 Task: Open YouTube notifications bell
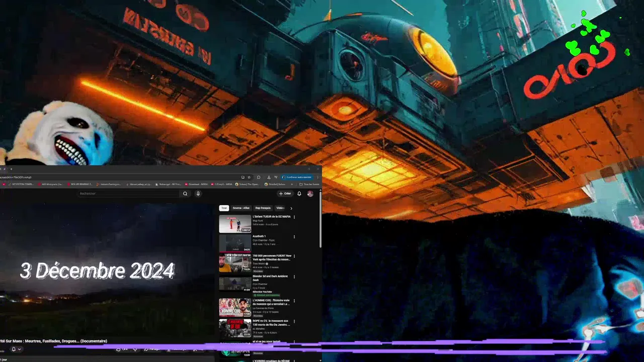coord(299,194)
